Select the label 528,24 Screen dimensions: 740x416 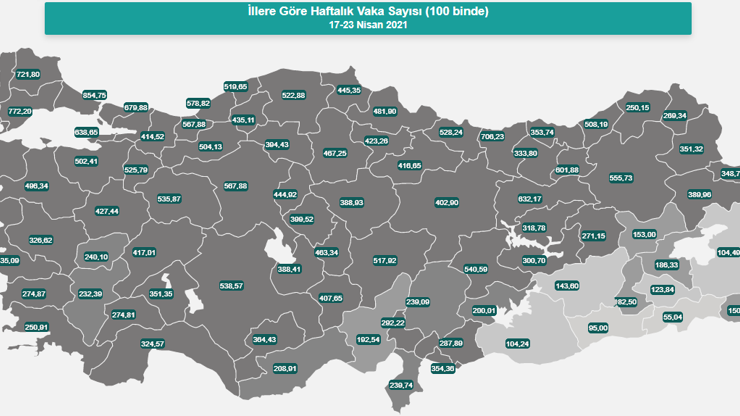[451, 133]
